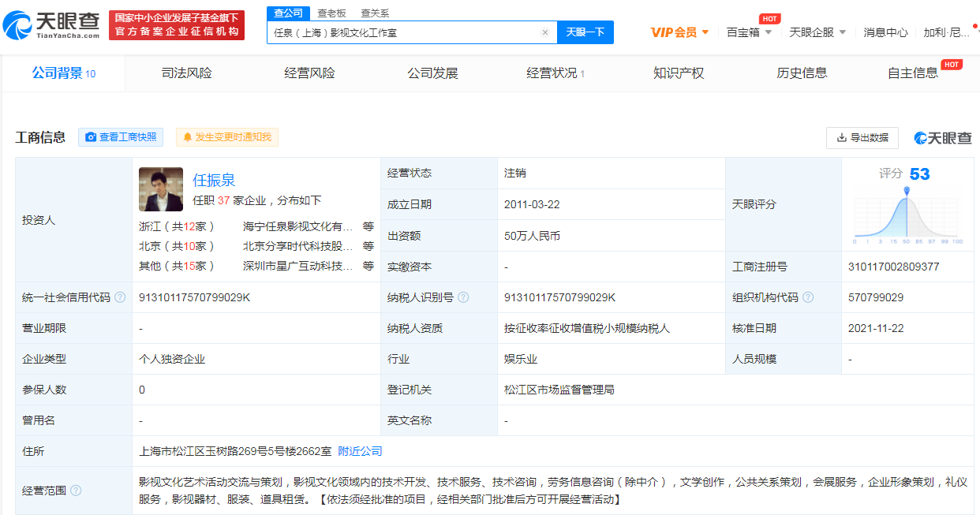Viewport: 980px width, 515px height.
Task: Click the 查看工商快照 button
Action: (x=121, y=137)
